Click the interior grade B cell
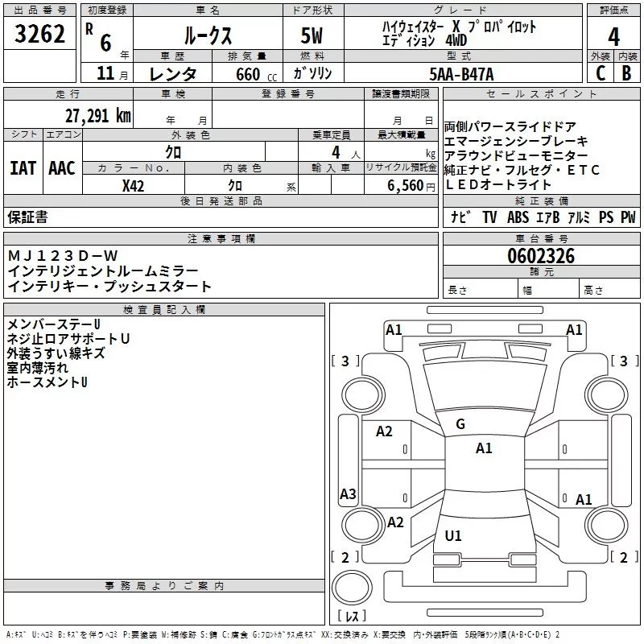 click(626, 73)
